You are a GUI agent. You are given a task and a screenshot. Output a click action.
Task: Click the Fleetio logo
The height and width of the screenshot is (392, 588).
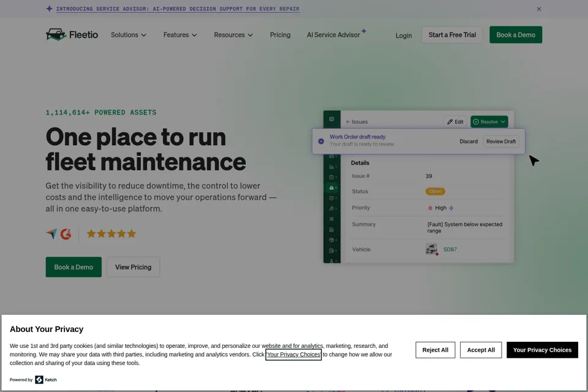point(72,34)
